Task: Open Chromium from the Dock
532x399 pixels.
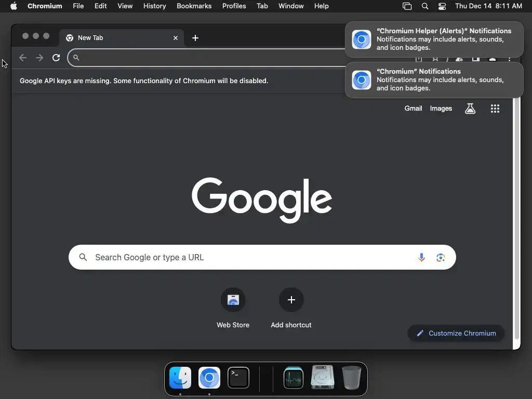Action: tap(209, 378)
